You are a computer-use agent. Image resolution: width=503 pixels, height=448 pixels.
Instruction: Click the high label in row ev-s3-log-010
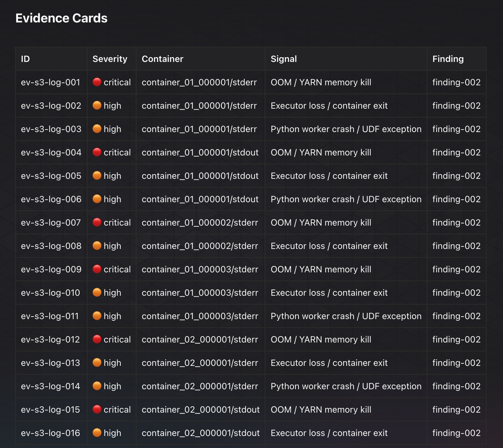(x=112, y=293)
